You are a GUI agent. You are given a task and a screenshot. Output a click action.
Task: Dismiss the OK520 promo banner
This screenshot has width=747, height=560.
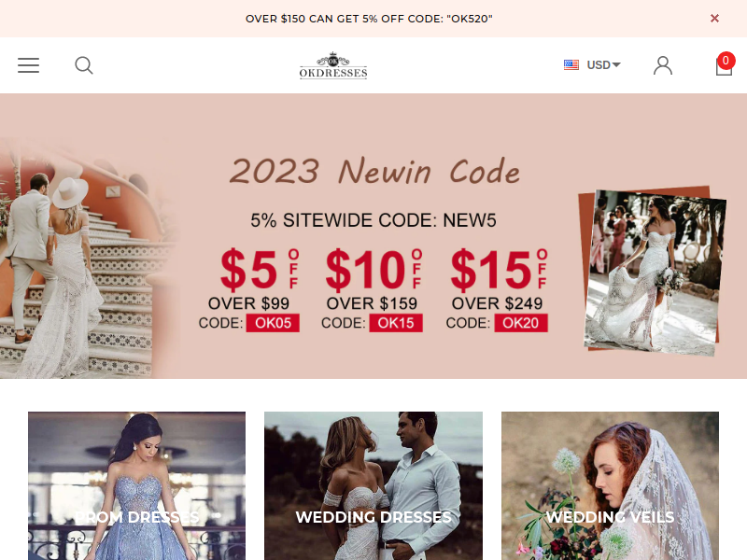(x=714, y=19)
